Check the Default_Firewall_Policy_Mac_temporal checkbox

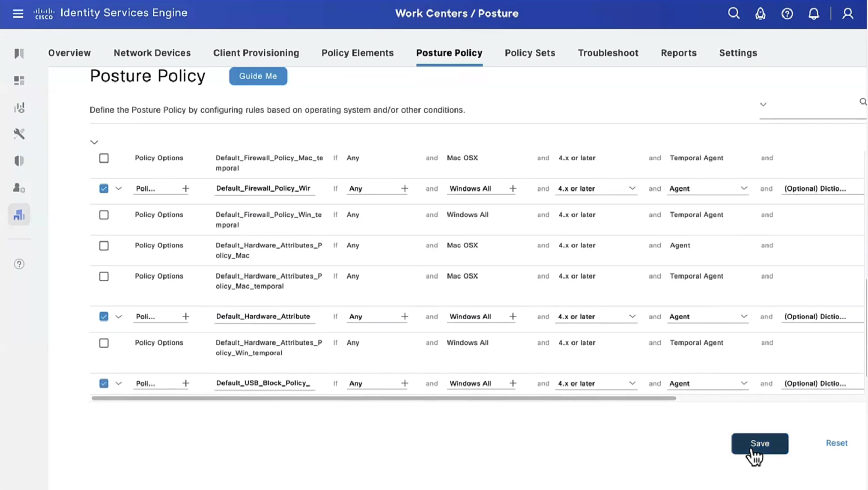pos(104,158)
